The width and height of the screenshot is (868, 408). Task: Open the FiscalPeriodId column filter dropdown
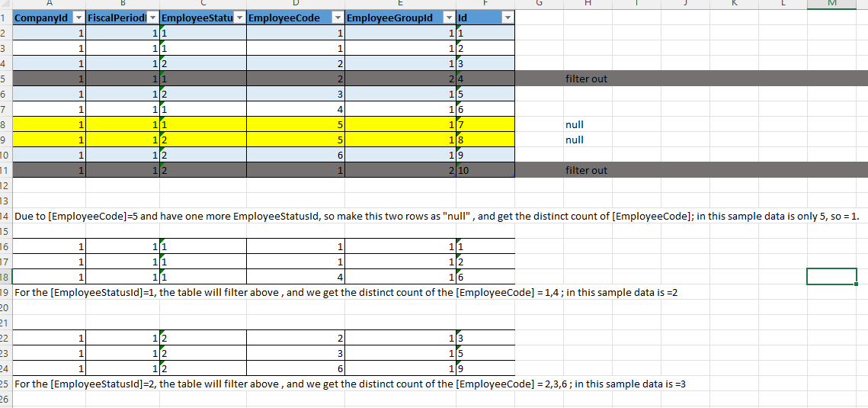[x=152, y=18]
